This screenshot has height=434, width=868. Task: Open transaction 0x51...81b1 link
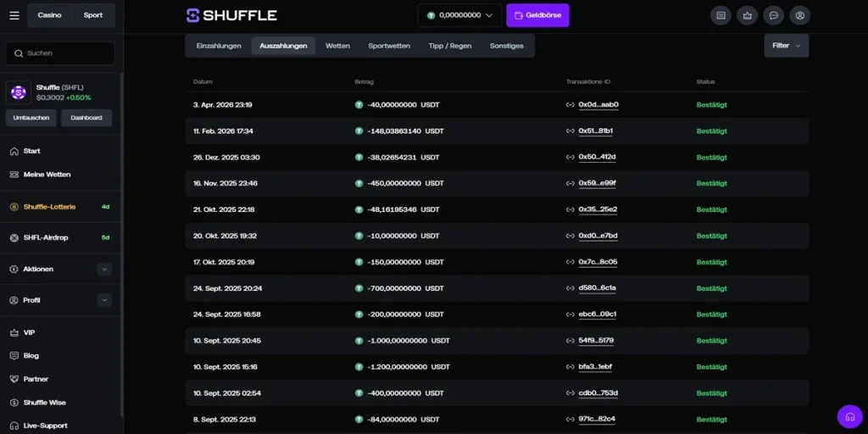coord(596,131)
